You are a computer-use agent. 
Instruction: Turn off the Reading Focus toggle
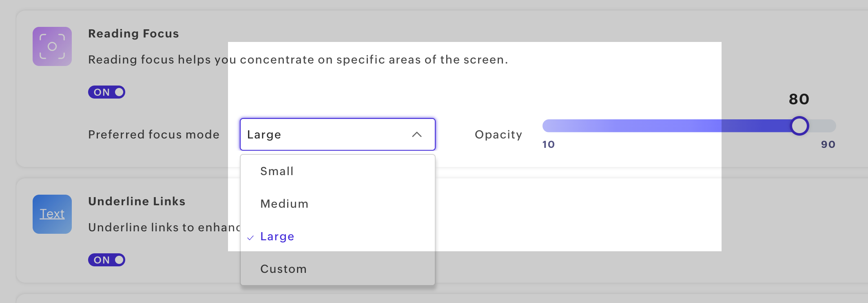click(106, 92)
